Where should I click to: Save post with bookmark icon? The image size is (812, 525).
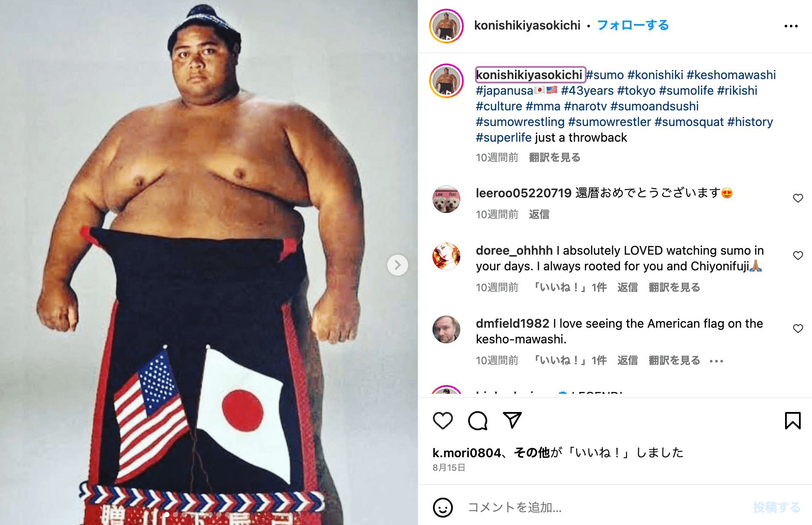click(x=793, y=421)
